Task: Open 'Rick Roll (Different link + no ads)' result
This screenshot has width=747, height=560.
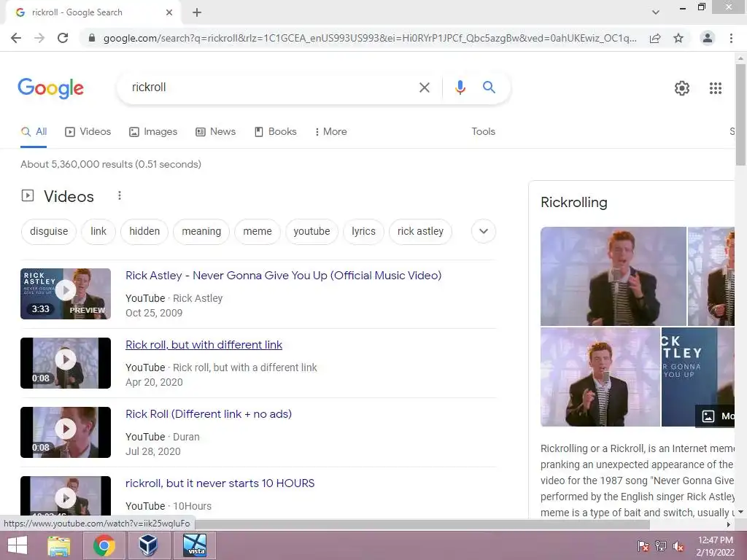Action: (x=209, y=414)
